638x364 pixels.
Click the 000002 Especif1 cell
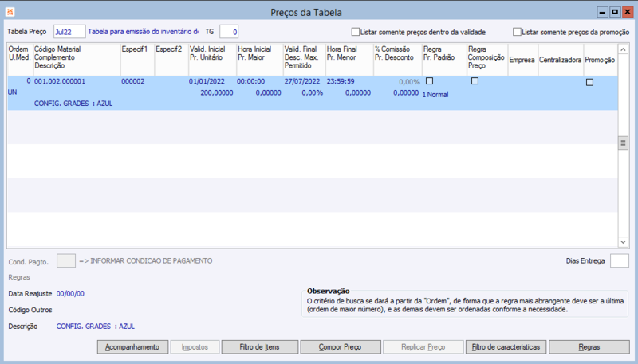pyautogui.click(x=133, y=81)
